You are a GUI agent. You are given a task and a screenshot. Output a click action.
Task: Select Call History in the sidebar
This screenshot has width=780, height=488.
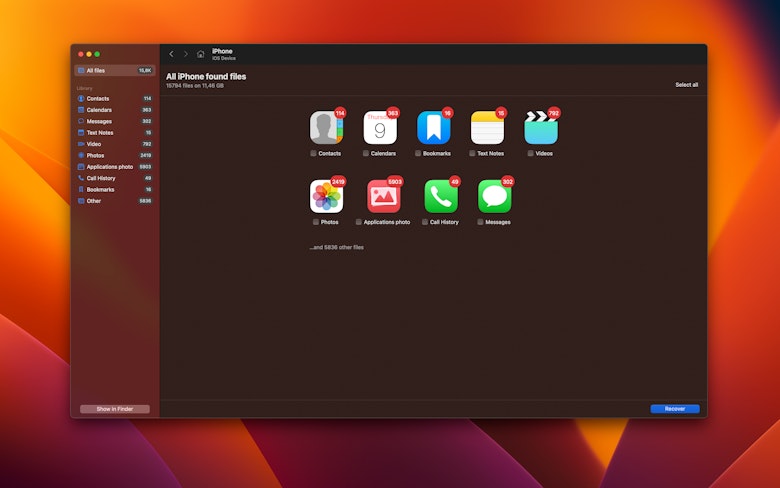coord(115,178)
